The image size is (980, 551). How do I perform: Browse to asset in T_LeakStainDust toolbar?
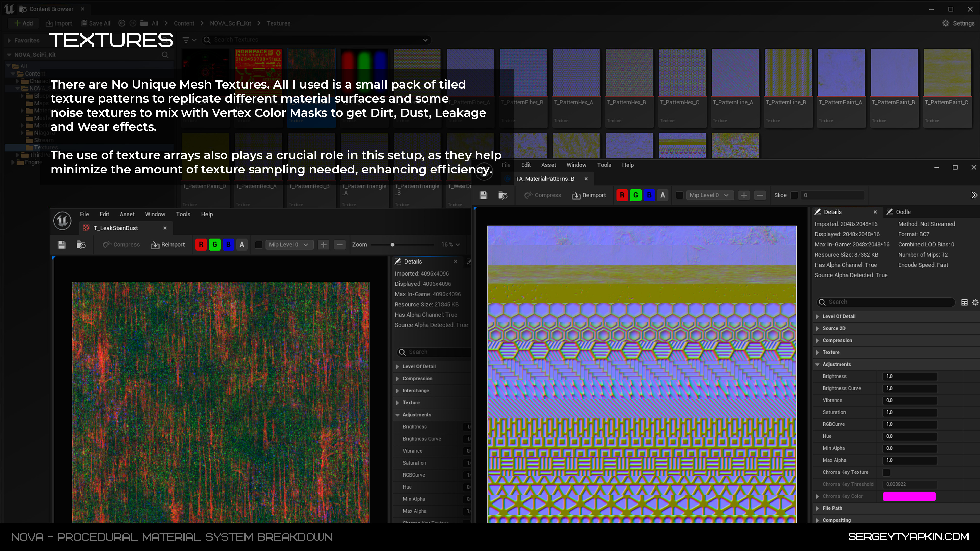(81, 245)
